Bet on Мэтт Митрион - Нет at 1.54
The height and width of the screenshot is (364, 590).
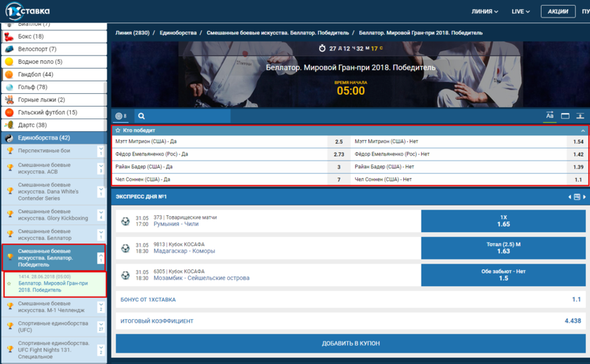577,142
